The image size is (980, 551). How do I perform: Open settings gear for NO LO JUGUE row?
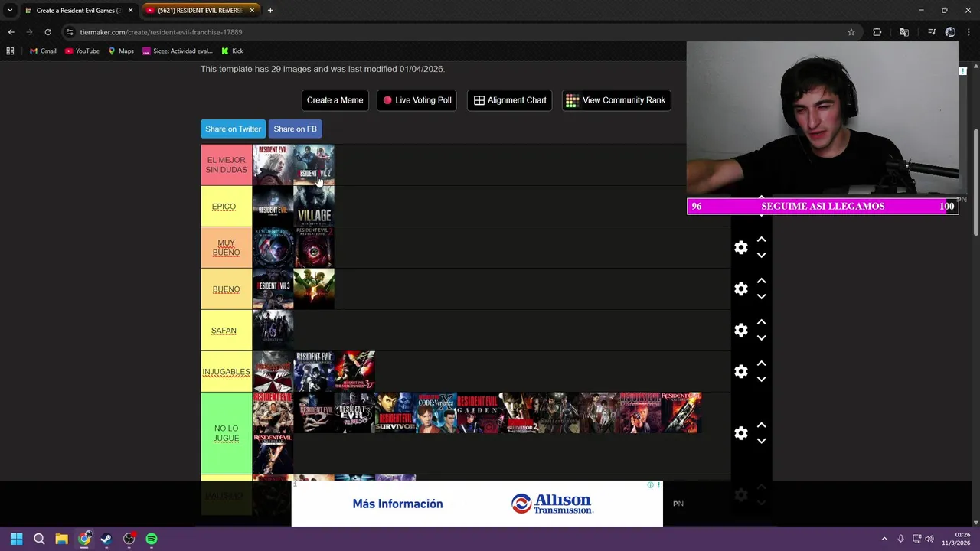(740, 433)
